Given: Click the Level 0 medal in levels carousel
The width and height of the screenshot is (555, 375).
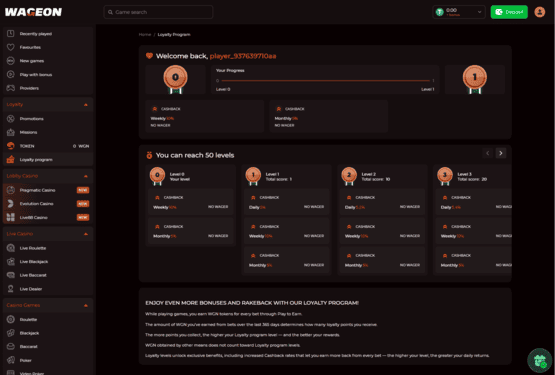Looking at the screenshot, I should point(157,176).
